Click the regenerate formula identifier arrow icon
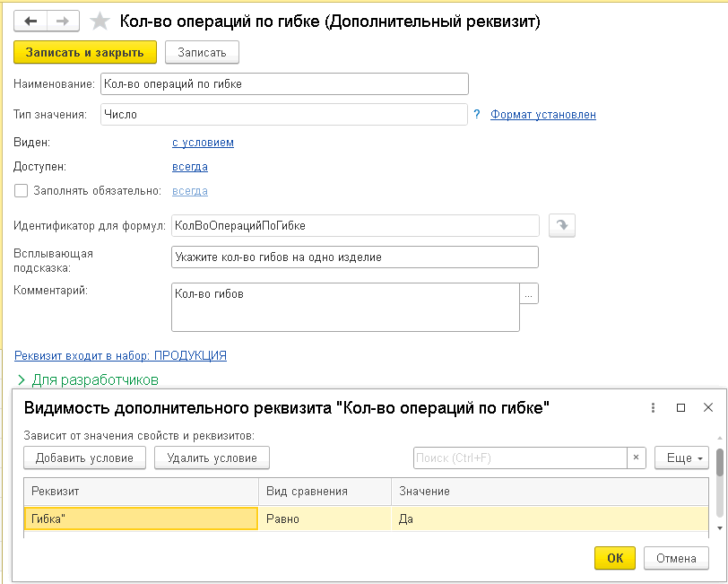 [x=561, y=226]
